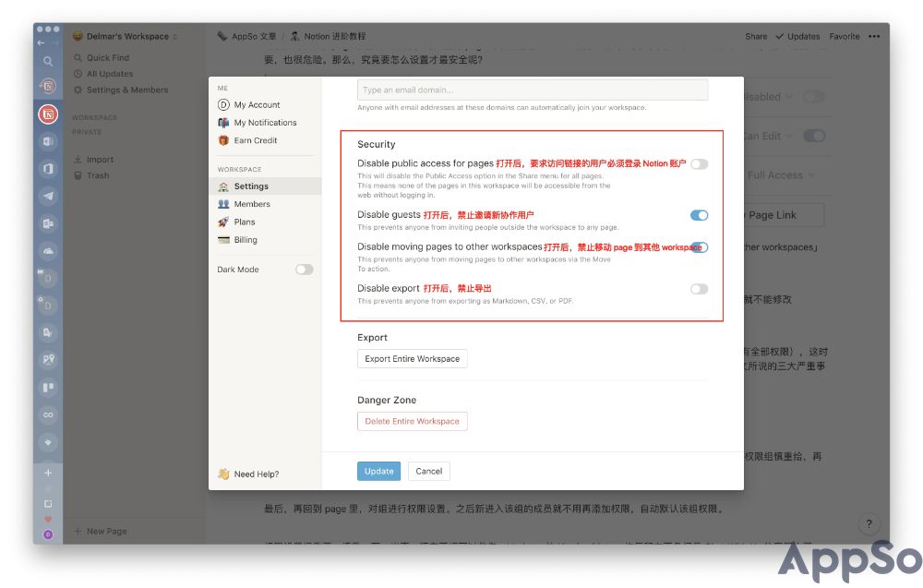Open the faded Notion icon below search
Viewport: 923px width, 588px height.
pos(48,87)
